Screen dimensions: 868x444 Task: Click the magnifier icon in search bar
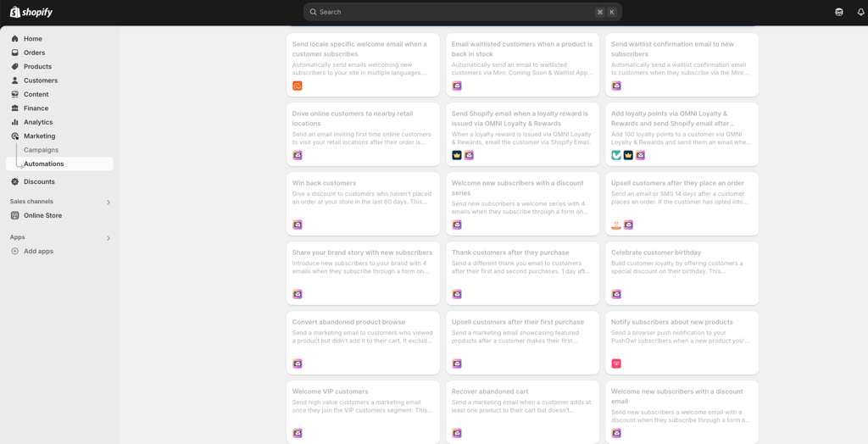point(314,12)
